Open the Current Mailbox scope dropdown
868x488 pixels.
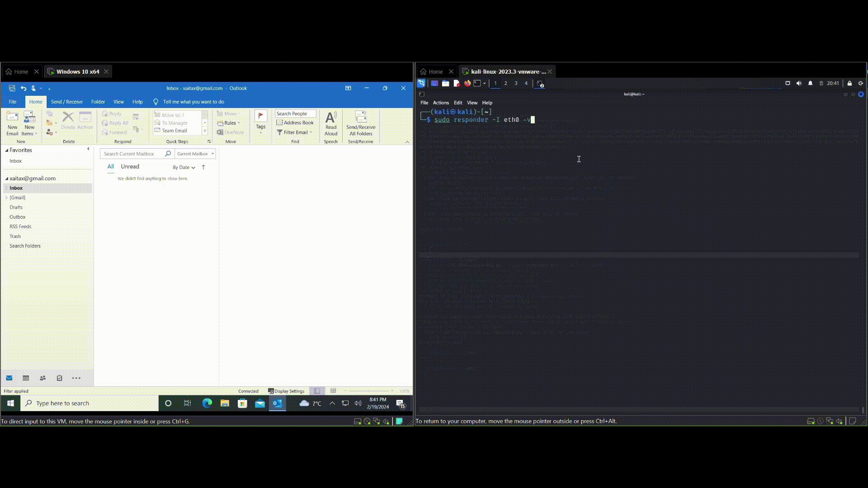[x=195, y=154]
